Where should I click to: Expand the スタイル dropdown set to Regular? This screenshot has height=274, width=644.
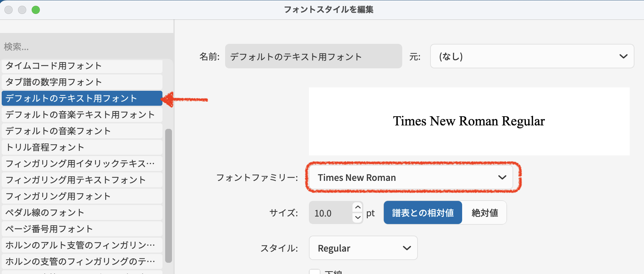coord(363,248)
